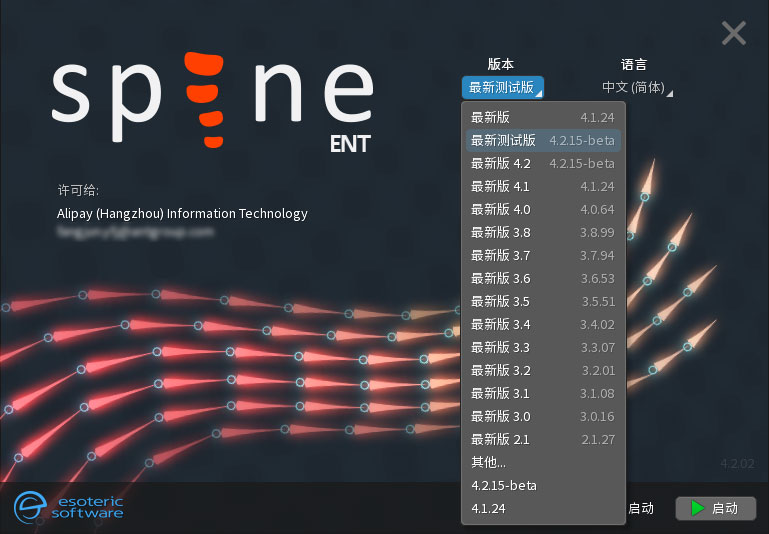Image resolution: width=769 pixels, height=534 pixels.
Task: Select the 最新版 3.8 version entry
Action: click(x=543, y=232)
